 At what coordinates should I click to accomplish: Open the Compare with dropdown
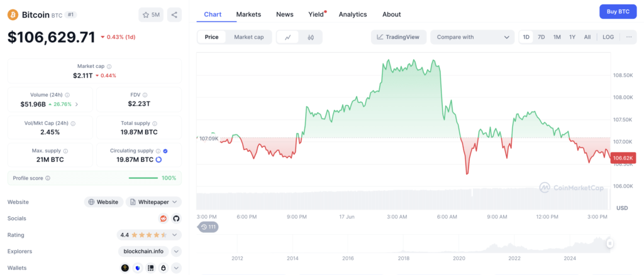coord(472,37)
